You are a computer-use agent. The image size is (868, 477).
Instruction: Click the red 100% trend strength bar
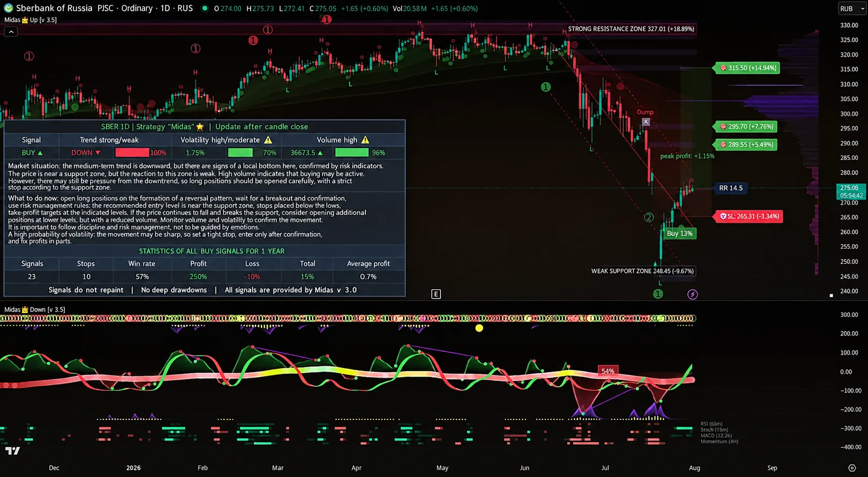tap(132, 153)
